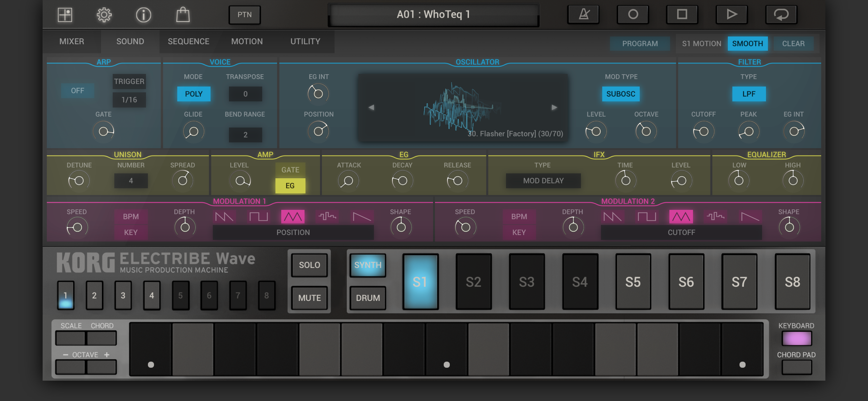This screenshot has height=401, width=868.
Task: Select Modulation 2 square waveform icon
Action: coord(646,216)
